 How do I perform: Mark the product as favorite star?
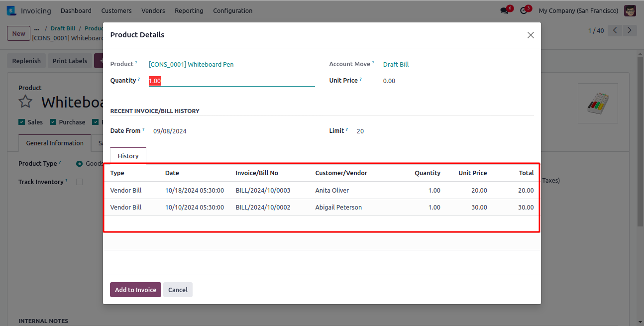click(x=25, y=102)
